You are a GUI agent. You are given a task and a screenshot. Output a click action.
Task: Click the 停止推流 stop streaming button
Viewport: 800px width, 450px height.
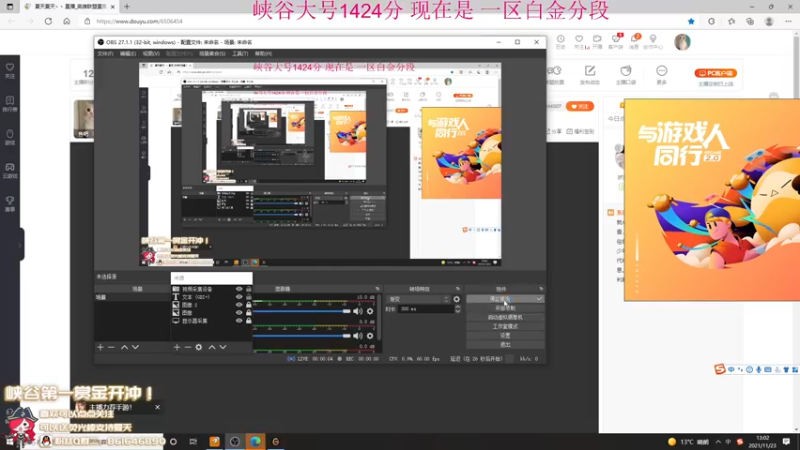point(501,299)
